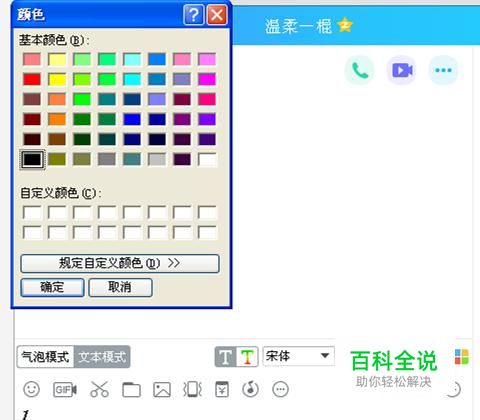Select the bright yellow swatch in second row
Image resolution: width=480 pixels, height=420 pixels.
point(57,79)
